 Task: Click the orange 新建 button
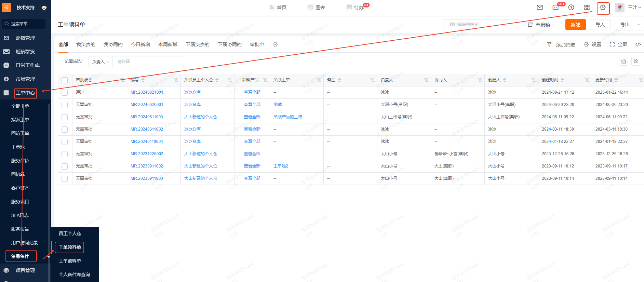pos(575,25)
